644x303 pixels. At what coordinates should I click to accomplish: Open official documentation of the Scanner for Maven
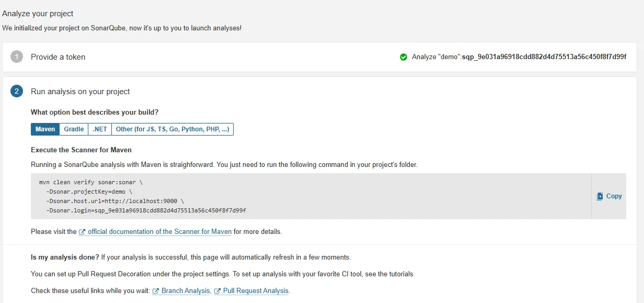pos(159,231)
